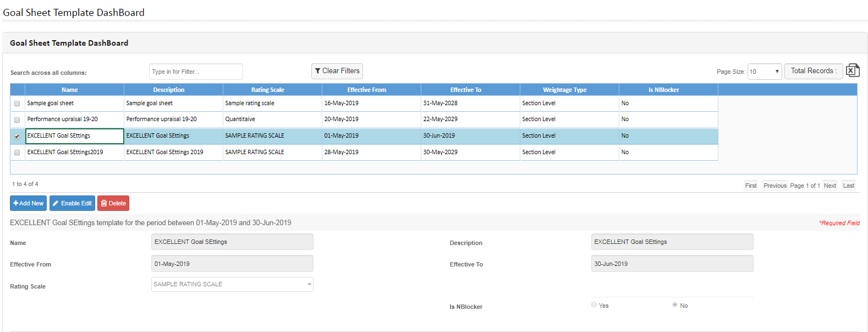
Task: Go to the Last page
Action: 849,186
